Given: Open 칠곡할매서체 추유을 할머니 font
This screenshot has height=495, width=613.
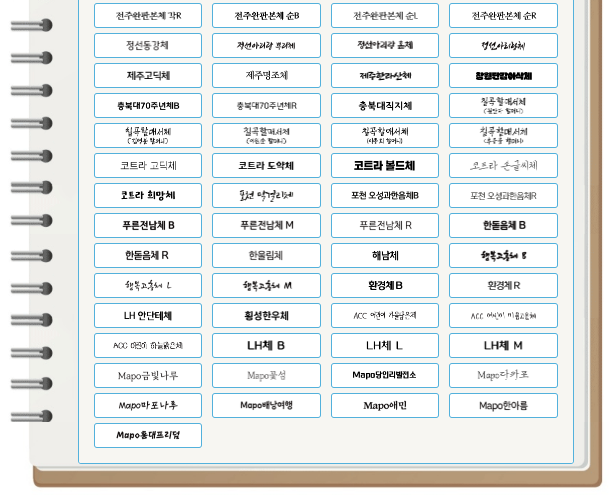Looking at the screenshot, I should pos(503,135).
